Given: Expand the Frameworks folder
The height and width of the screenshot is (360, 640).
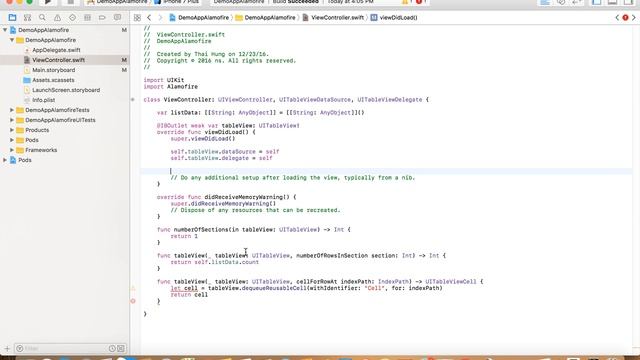Looking at the screenshot, I should 12,150.
